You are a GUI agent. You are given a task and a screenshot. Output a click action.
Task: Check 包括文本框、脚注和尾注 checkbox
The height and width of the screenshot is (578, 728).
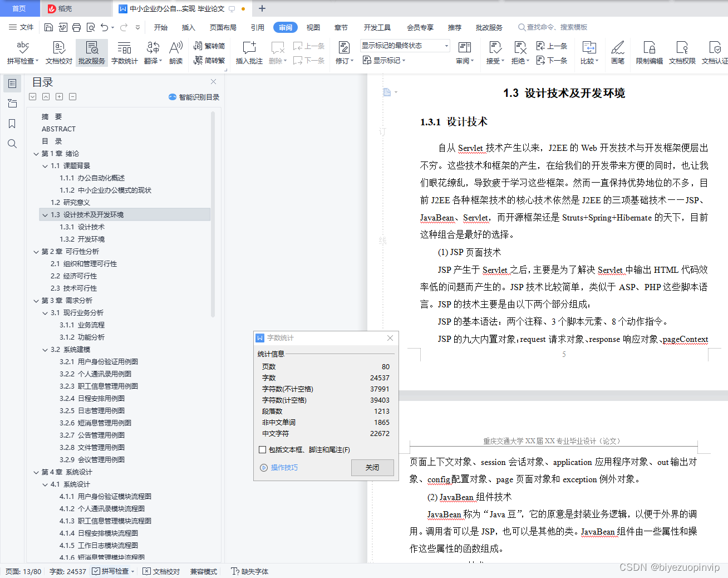pos(263,449)
